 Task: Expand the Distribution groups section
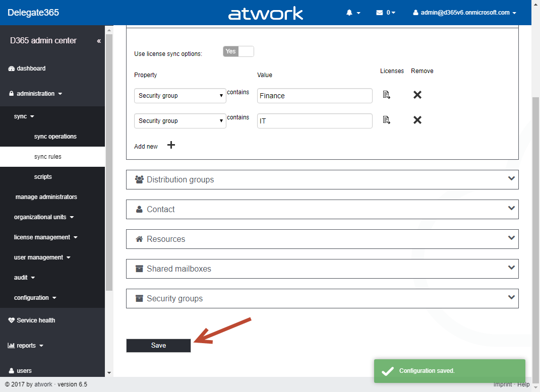(x=322, y=179)
